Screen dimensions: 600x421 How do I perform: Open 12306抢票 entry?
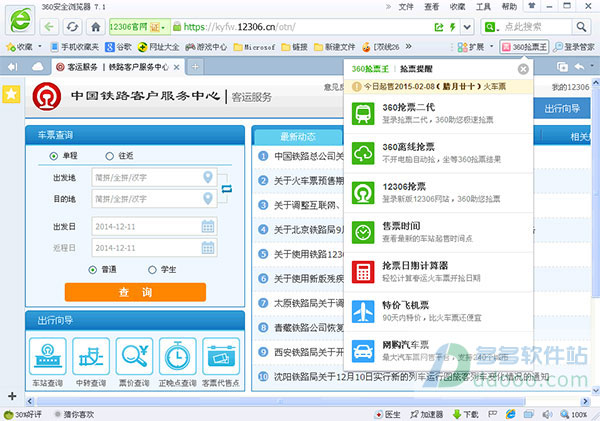439,193
